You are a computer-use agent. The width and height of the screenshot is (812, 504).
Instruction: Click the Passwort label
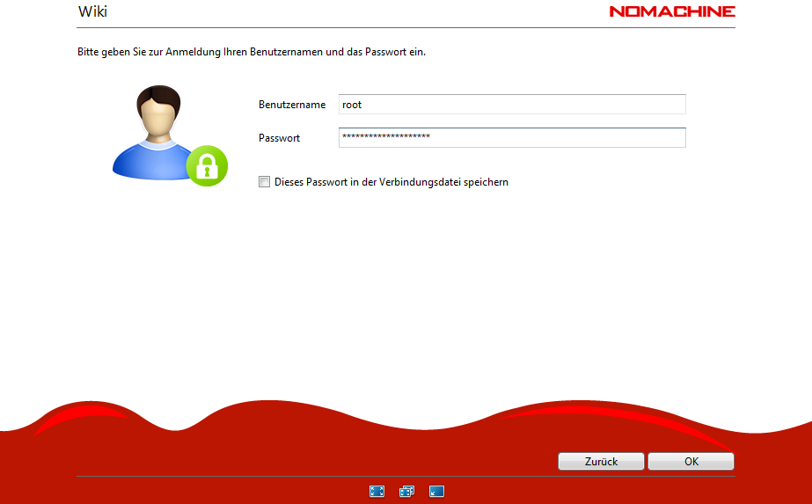[x=280, y=138]
